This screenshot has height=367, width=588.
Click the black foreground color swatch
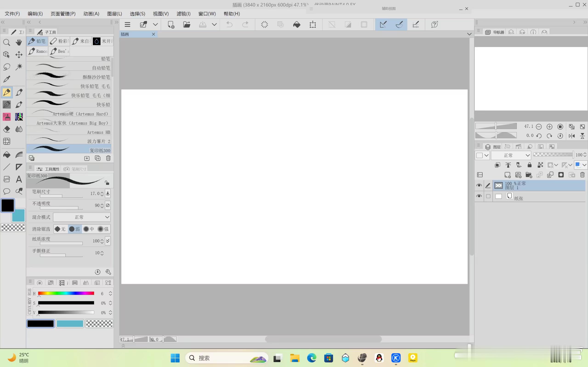8,205
